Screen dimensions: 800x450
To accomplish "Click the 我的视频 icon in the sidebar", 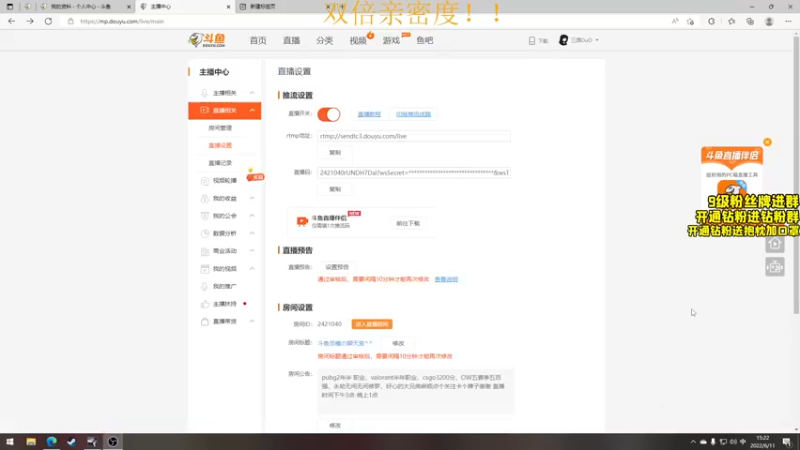I will coord(205,269).
